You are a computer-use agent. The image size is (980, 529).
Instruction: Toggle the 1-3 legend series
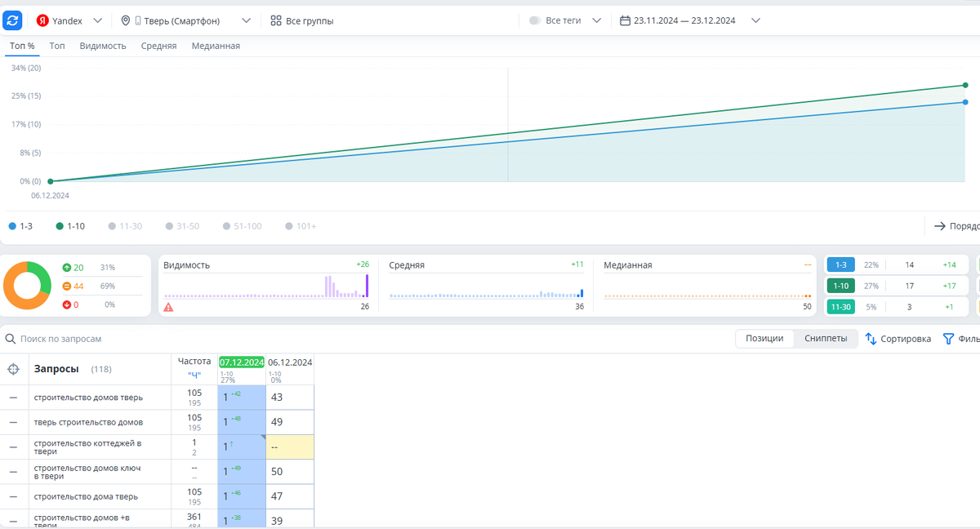click(21, 226)
